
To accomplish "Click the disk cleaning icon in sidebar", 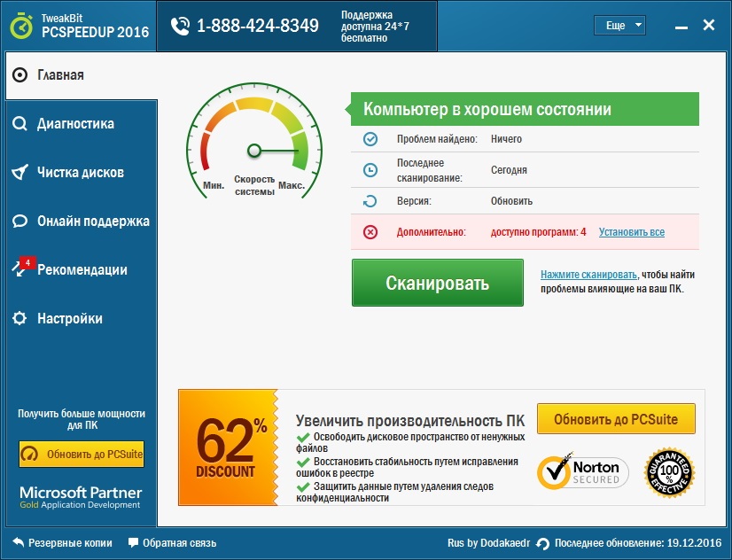I will (19, 173).
